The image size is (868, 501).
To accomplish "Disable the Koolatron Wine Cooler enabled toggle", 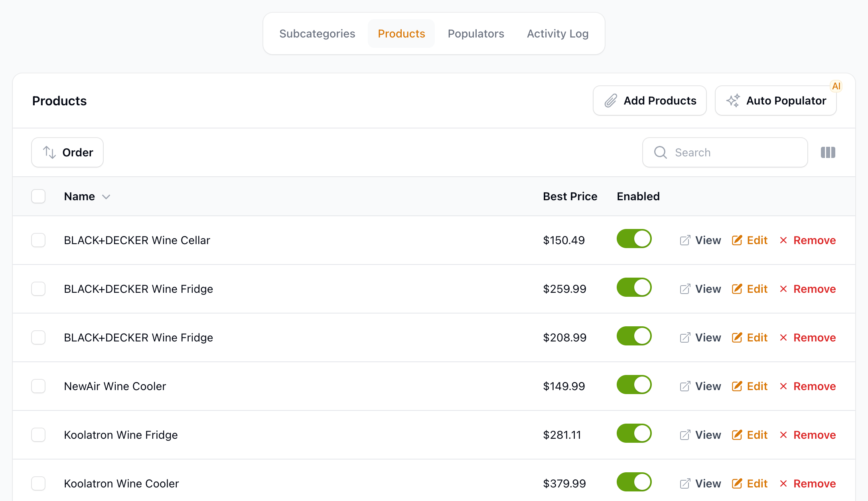I will (x=634, y=482).
